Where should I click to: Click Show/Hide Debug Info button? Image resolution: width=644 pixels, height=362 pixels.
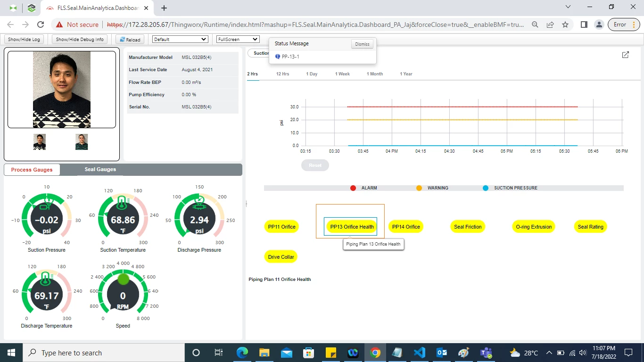pos(80,40)
